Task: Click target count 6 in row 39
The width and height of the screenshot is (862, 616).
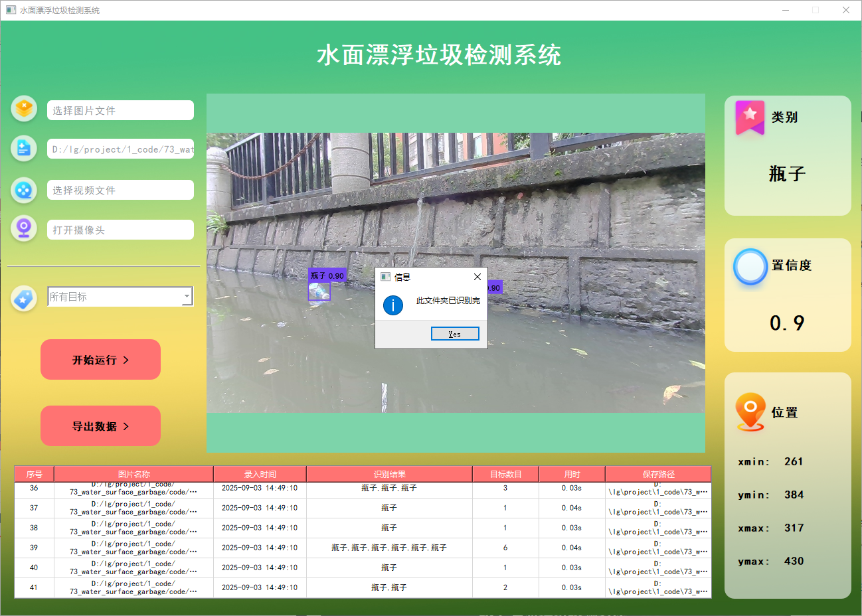Action: [x=505, y=548]
